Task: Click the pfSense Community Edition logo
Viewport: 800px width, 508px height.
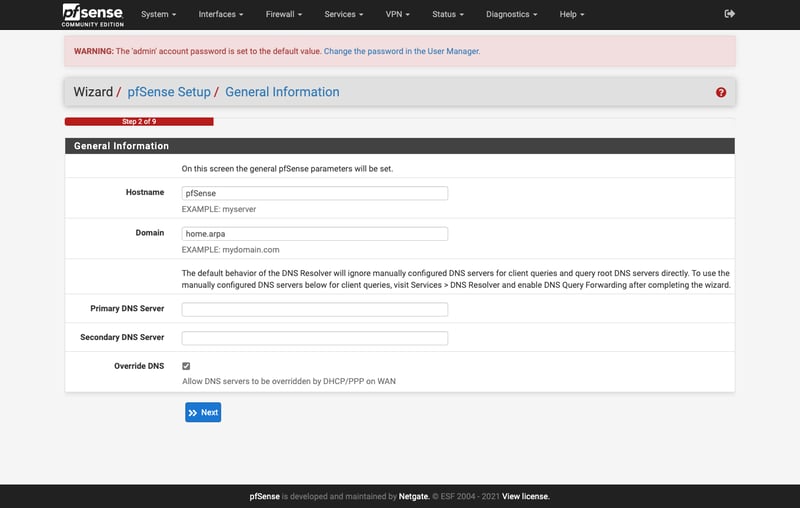Action: 92,15
